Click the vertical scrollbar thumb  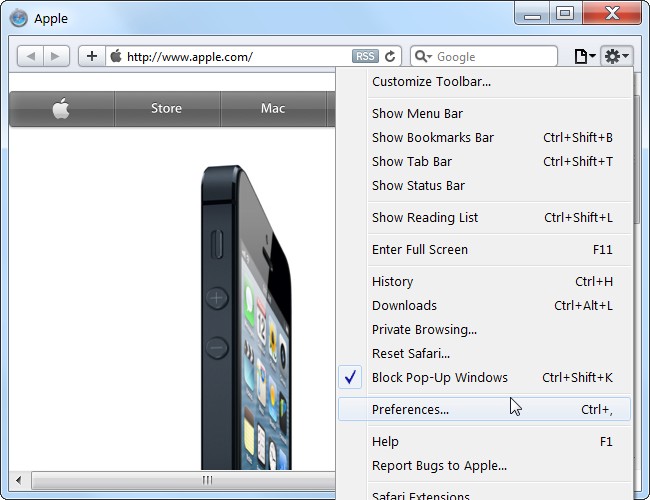coord(638,160)
